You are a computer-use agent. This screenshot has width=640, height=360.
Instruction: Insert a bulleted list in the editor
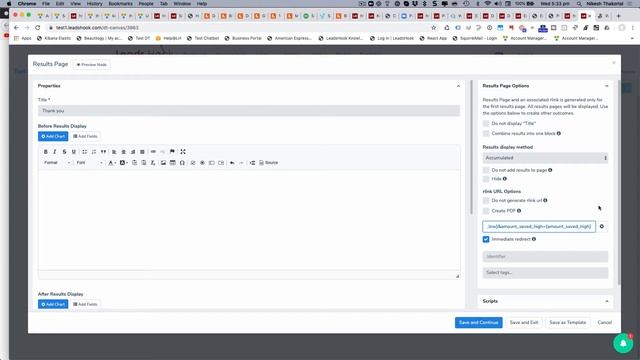point(84,152)
